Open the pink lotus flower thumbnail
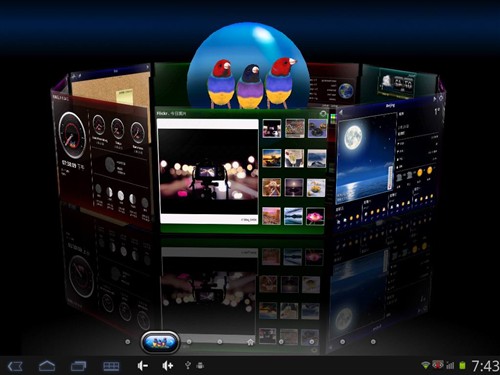The width and height of the screenshot is (500, 375). click(315, 216)
